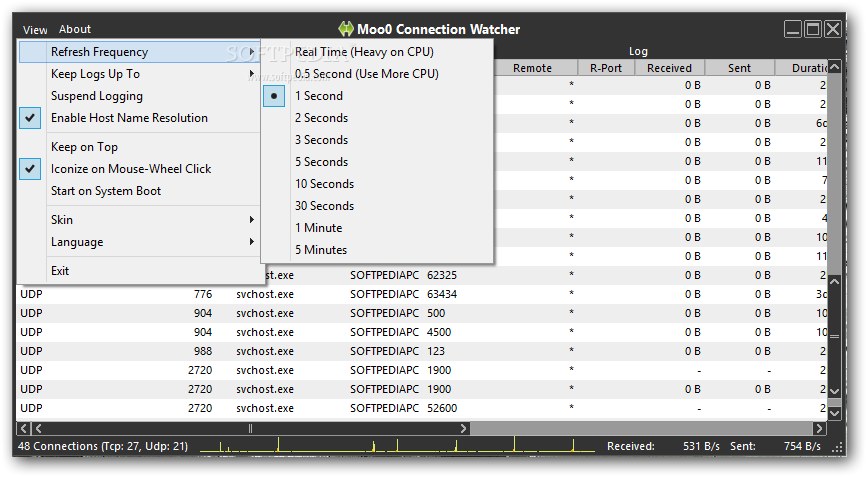Select the row with local port 500
867x477 pixels.
pyautogui.click(x=422, y=313)
